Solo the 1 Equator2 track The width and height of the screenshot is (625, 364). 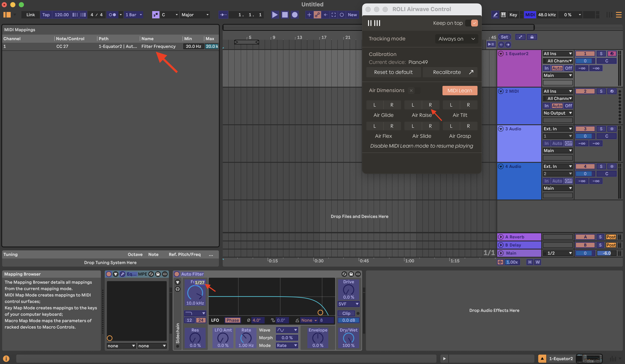click(601, 54)
